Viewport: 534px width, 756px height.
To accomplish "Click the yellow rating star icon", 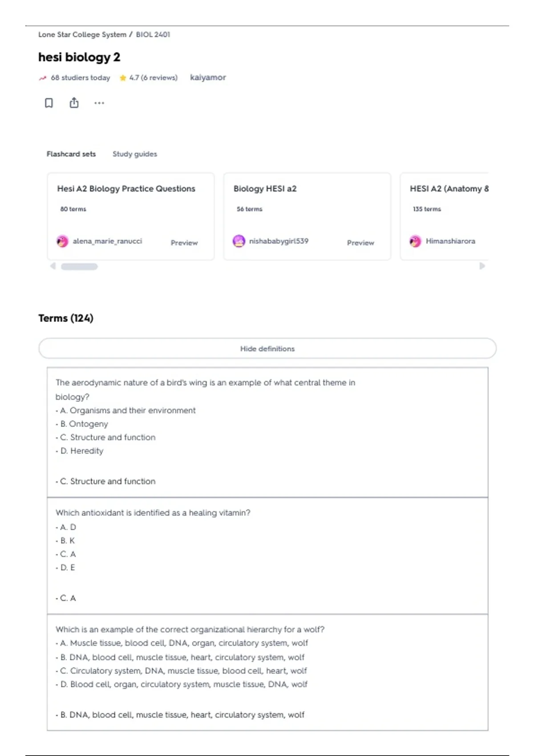I will (123, 78).
